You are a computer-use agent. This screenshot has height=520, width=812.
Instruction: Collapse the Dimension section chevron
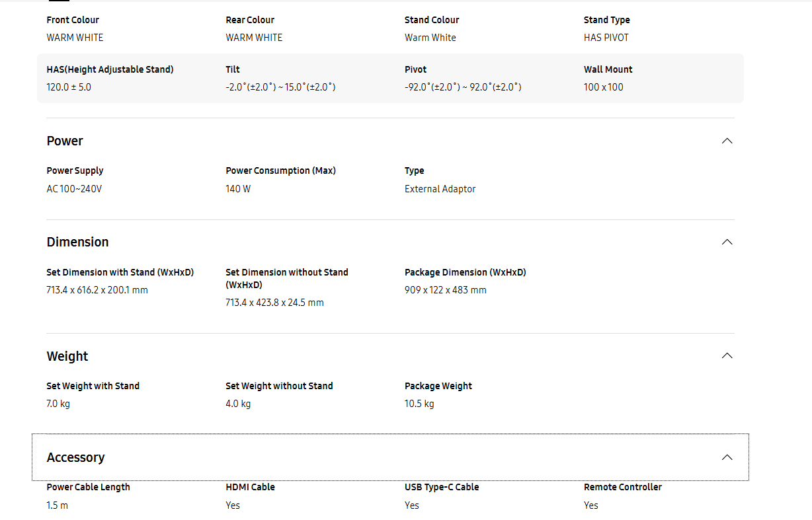coord(727,242)
